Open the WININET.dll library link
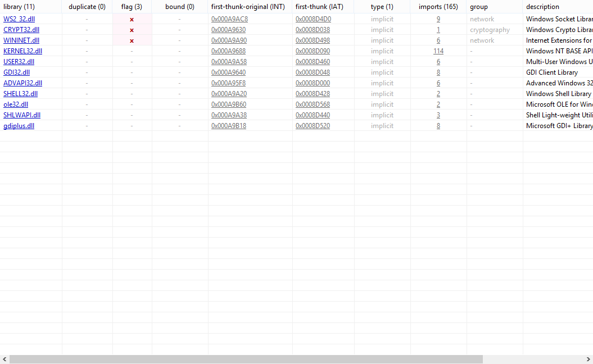The width and height of the screenshot is (593, 364). coord(21,40)
